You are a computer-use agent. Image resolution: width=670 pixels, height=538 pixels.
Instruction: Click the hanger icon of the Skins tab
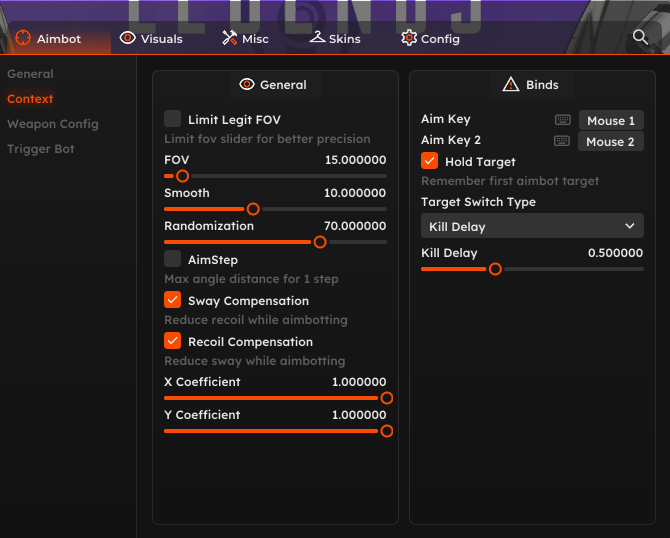(317, 38)
